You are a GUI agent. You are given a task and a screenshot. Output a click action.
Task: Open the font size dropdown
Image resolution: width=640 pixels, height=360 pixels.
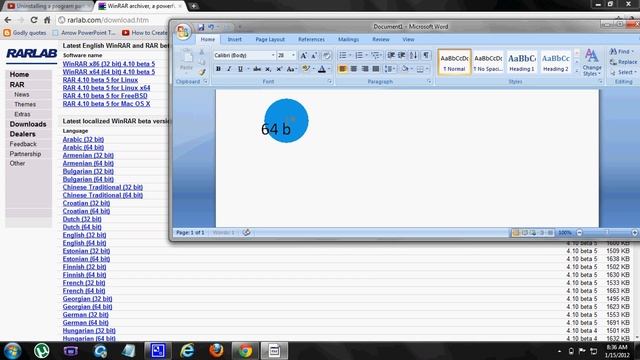point(293,56)
